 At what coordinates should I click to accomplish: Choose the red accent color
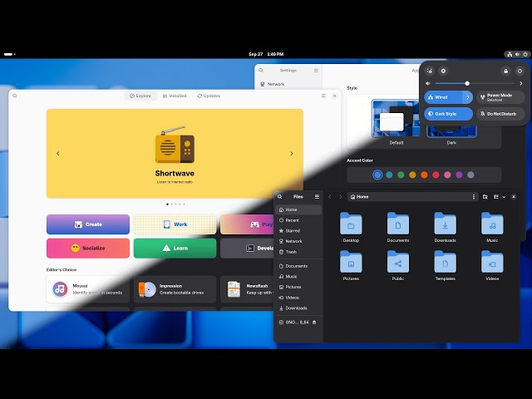[436, 175]
